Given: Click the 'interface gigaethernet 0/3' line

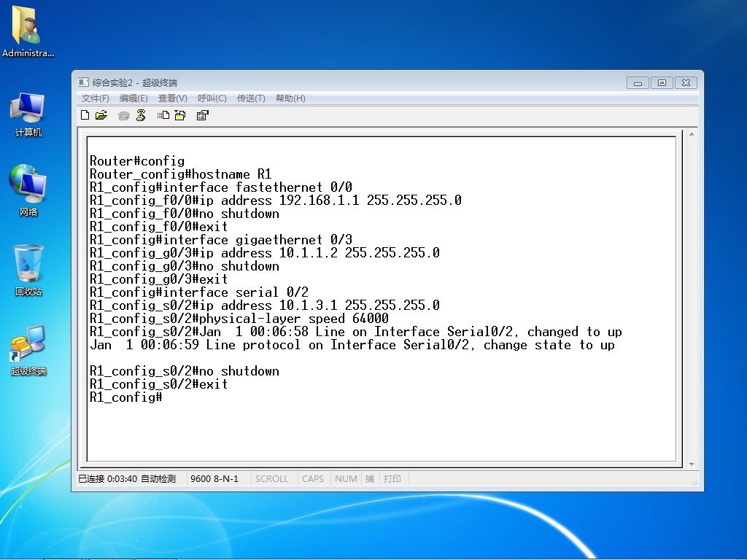Looking at the screenshot, I should (x=221, y=239).
